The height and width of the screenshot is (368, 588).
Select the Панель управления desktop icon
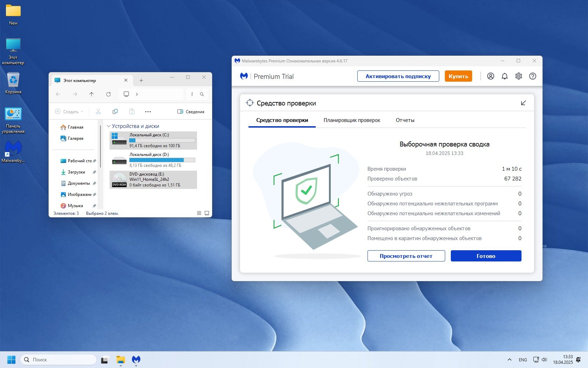coord(13,121)
